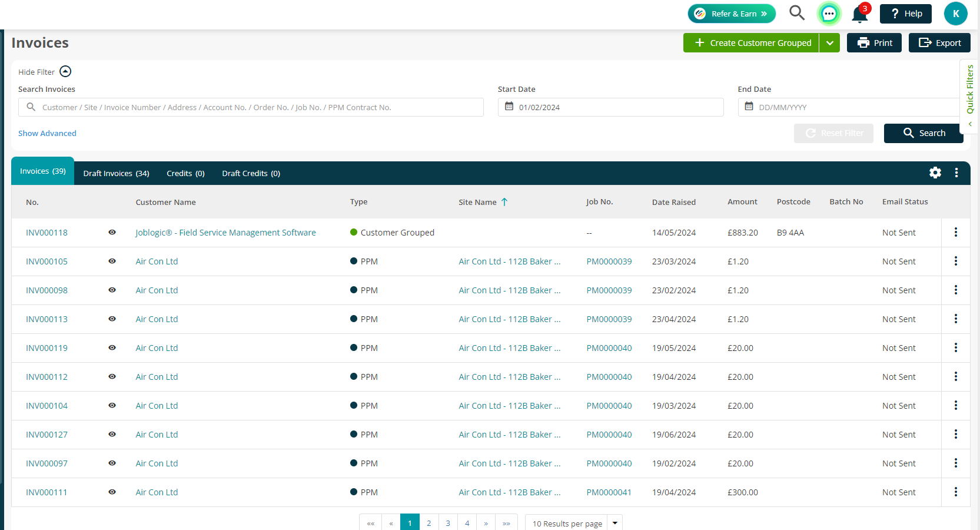Click the Print button
This screenshot has height=530, width=980.
874,42
